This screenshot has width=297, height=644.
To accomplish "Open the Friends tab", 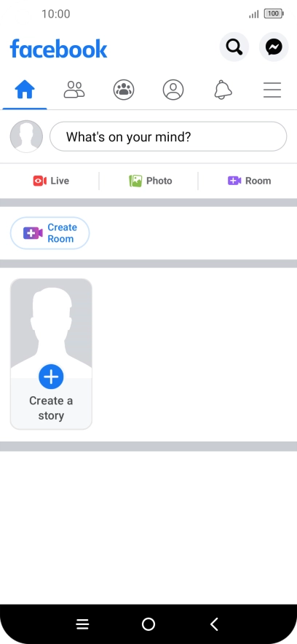I will (x=74, y=90).
